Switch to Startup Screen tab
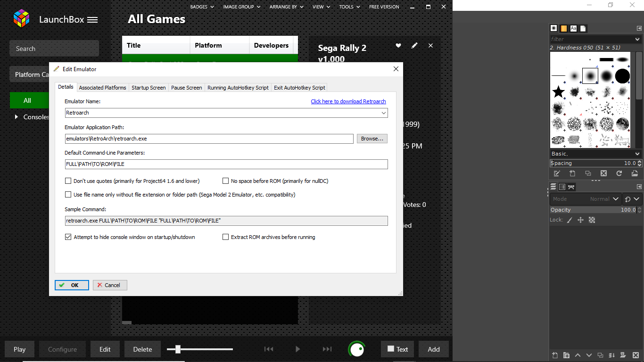 pos(149,88)
